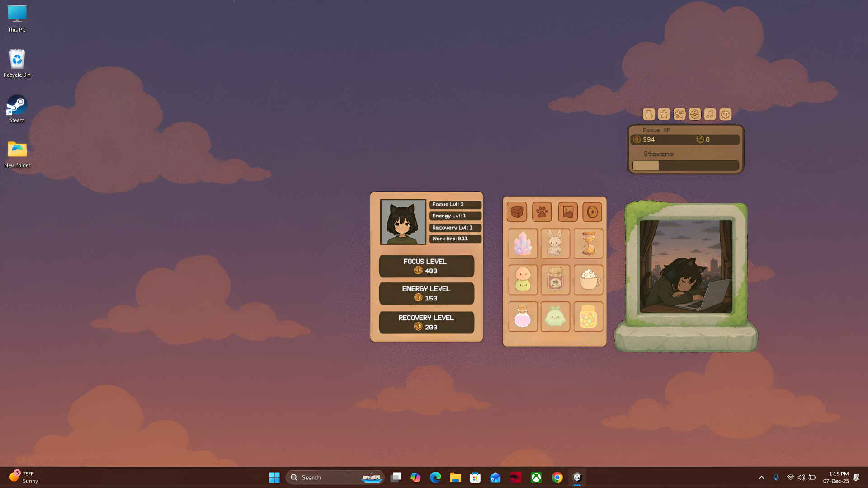Click the character avatar portrait
The image size is (868, 488).
pyautogui.click(x=403, y=221)
